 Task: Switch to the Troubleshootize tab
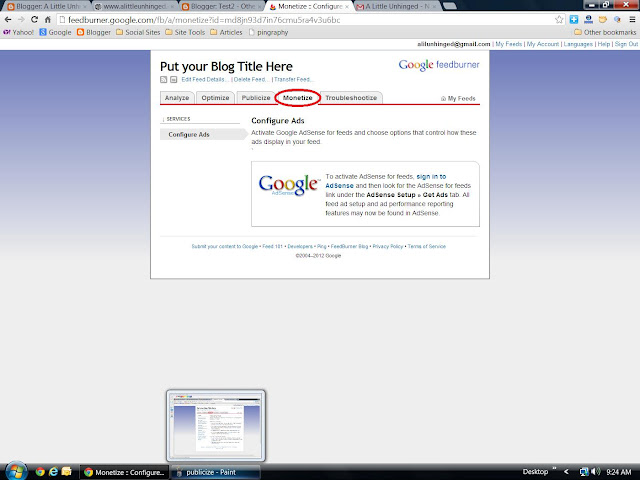pyautogui.click(x=351, y=98)
